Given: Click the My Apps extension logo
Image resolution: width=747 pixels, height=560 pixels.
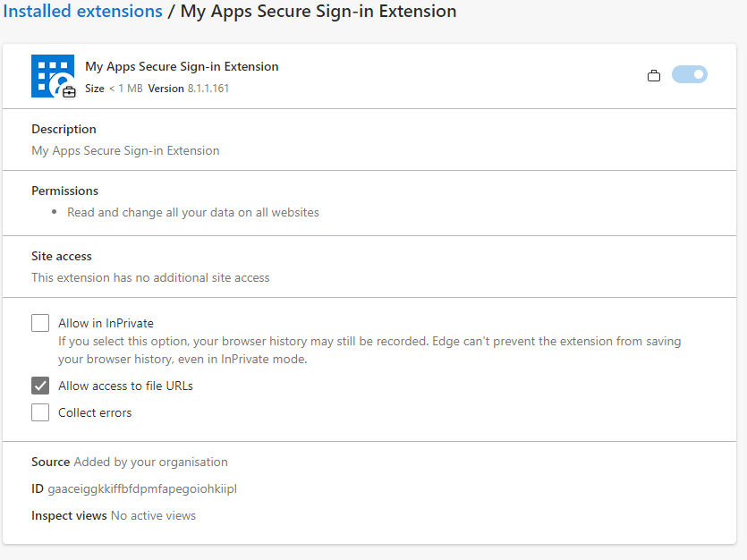Looking at the screenshot, I should [x=51, y=74].
